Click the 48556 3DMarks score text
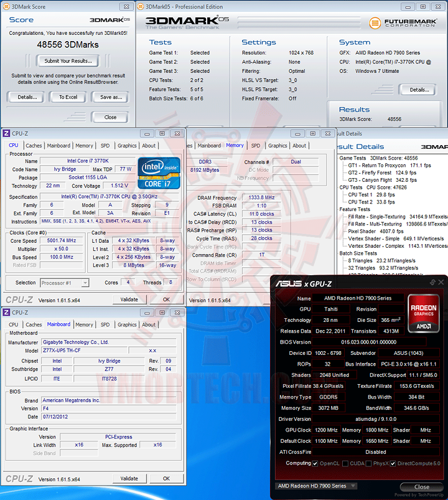This screenshot has width=448, height=500. pyautogui.click(x=68, y=45)
